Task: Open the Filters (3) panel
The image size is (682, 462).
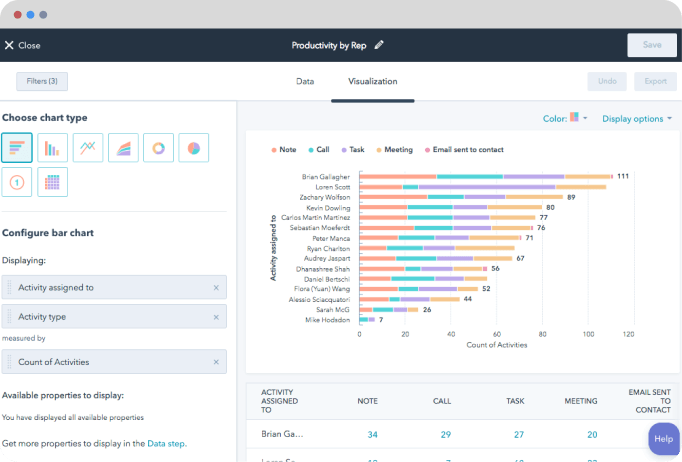Action: (x=42, y=81)
